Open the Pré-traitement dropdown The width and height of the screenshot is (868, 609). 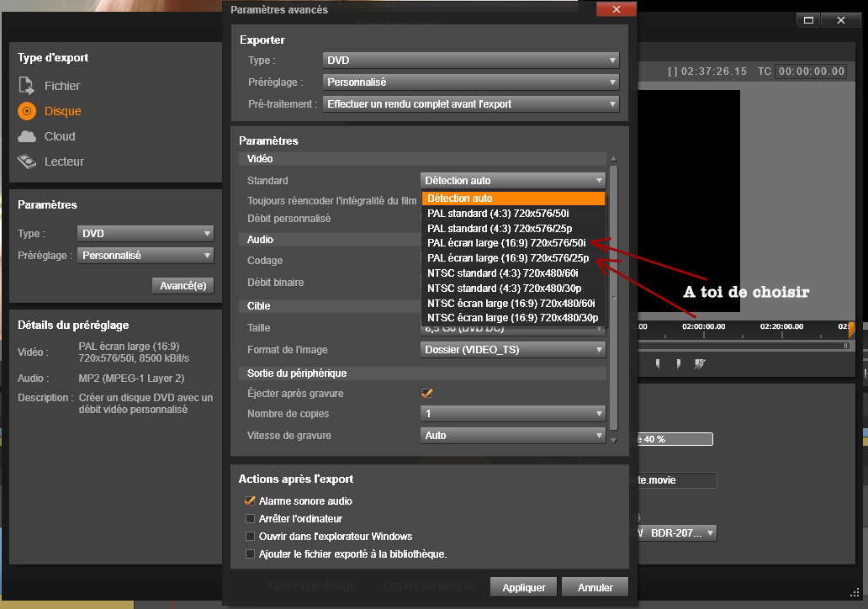click(470, 104)
